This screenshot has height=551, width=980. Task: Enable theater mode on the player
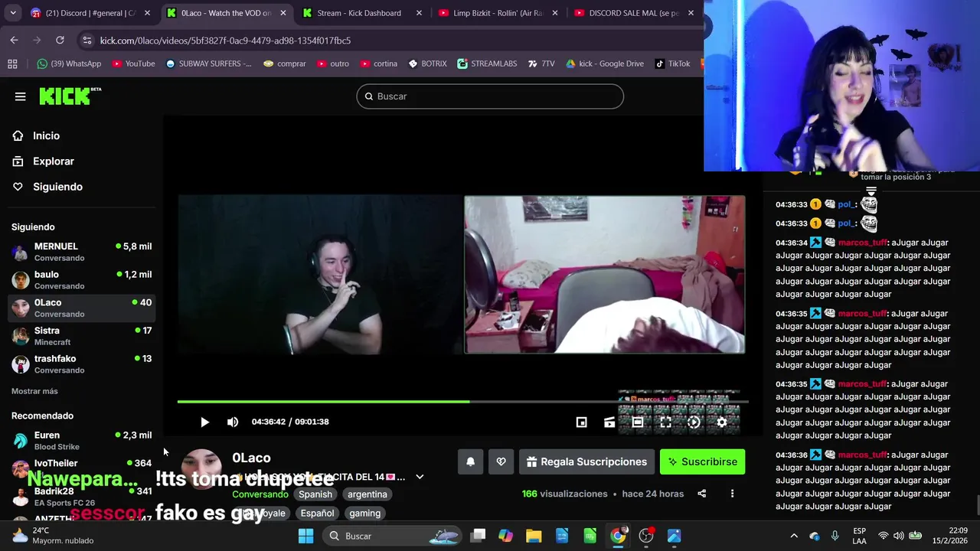point(637,422)
